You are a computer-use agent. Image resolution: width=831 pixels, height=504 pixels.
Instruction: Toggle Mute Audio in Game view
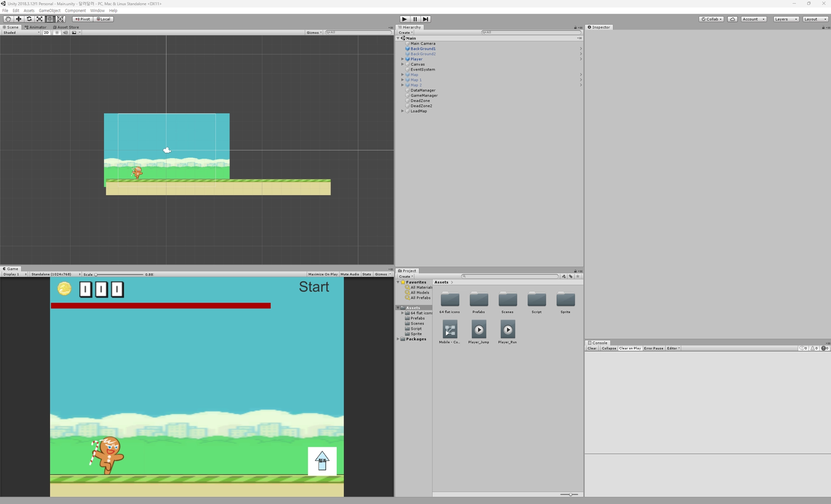(x=350, y=275)
